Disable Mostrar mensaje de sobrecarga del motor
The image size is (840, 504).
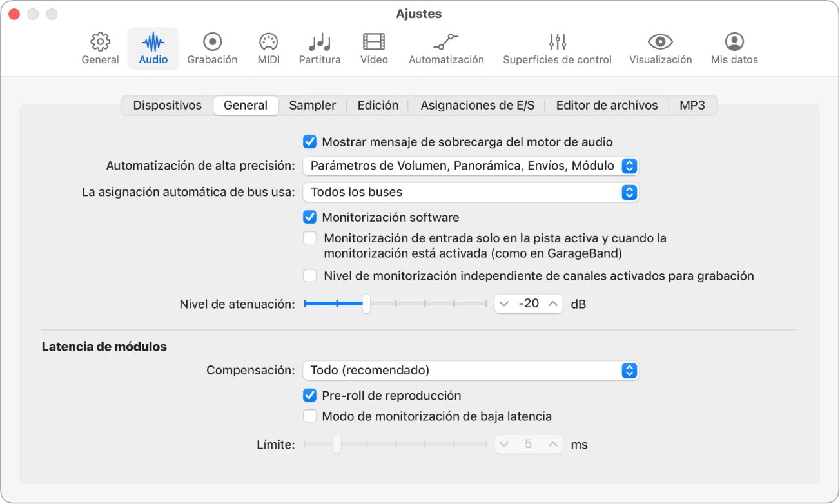coord(310,142)
